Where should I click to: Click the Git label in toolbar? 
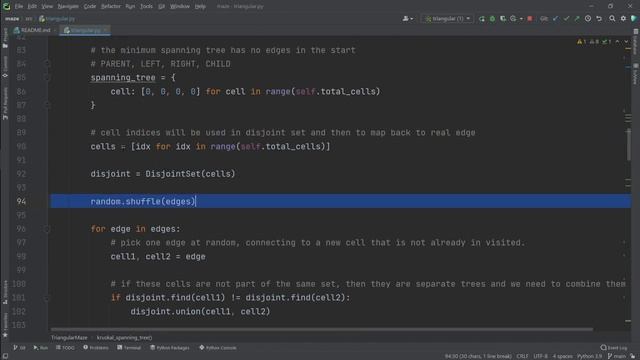544,19
